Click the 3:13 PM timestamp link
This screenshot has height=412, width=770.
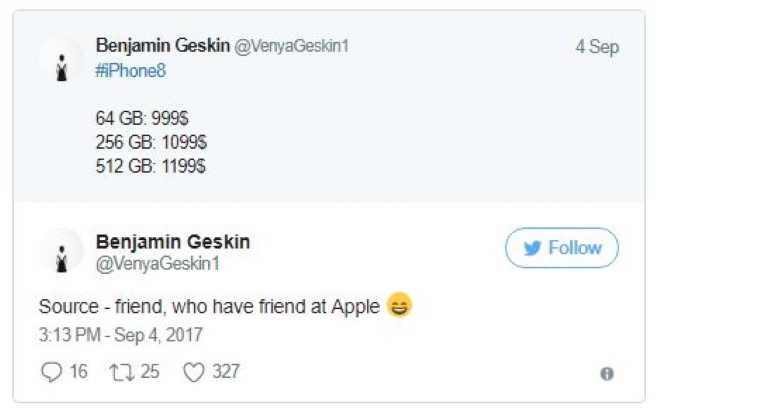click(x=120, y=335)
